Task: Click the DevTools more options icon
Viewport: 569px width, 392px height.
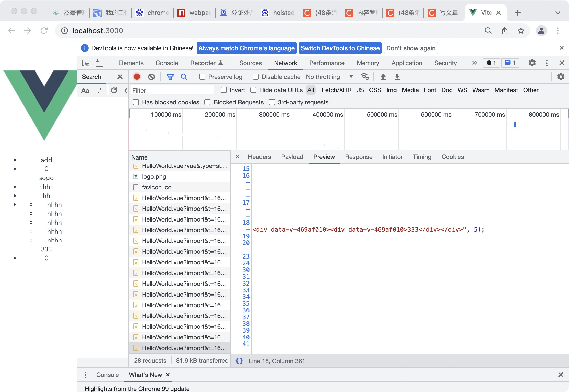Action: 547,63
